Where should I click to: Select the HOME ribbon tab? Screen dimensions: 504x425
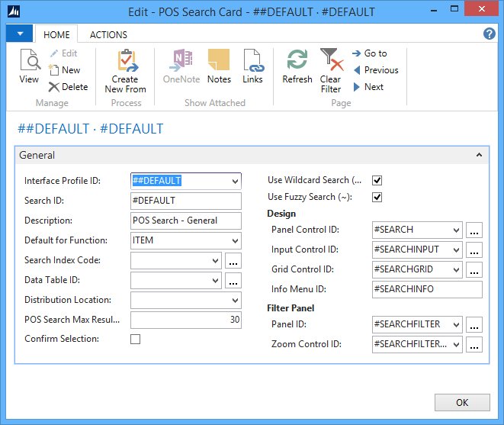[x=56, y=34]
